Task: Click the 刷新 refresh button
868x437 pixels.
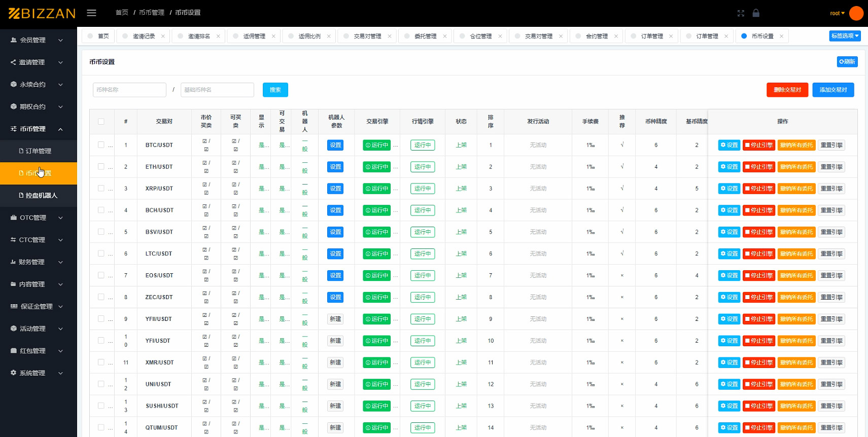Action: pos(847,62)
